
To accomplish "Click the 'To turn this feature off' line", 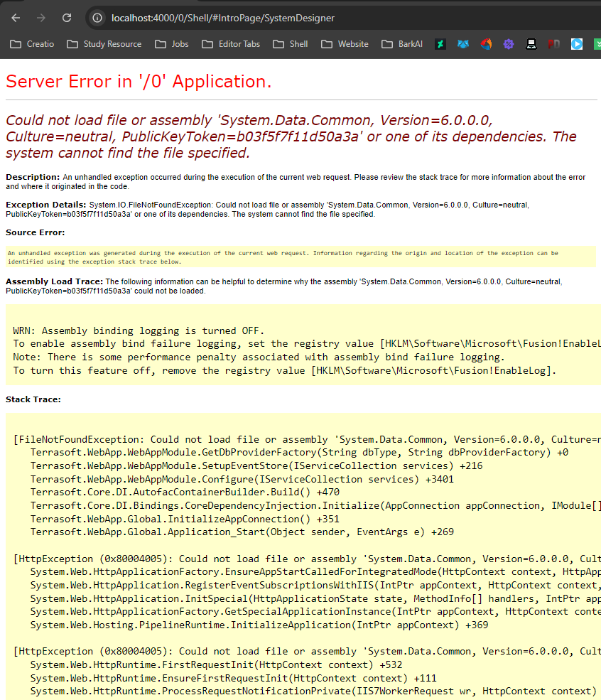I will click(285, 370).
